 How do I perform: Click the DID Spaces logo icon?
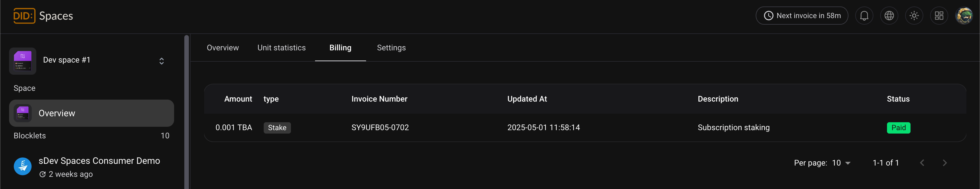coord(24,16)
